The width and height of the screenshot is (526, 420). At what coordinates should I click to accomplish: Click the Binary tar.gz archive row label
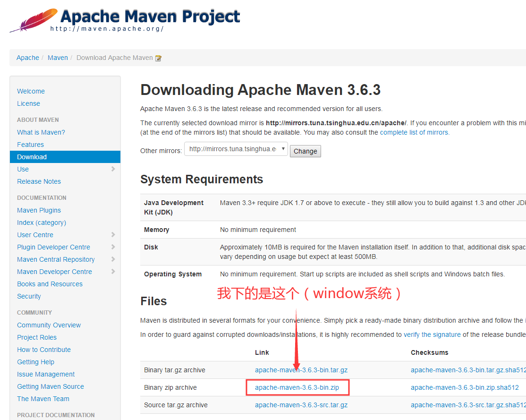[175, 370]
